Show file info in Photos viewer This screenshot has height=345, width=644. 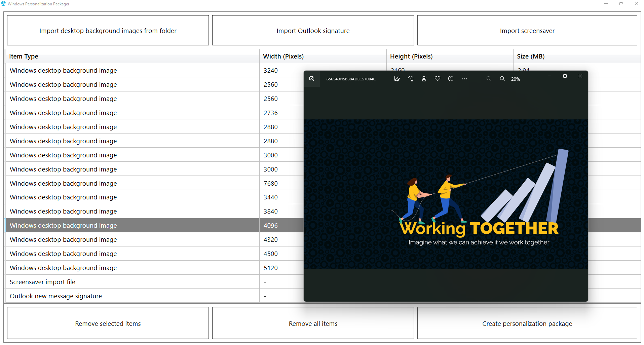(451, 79)
